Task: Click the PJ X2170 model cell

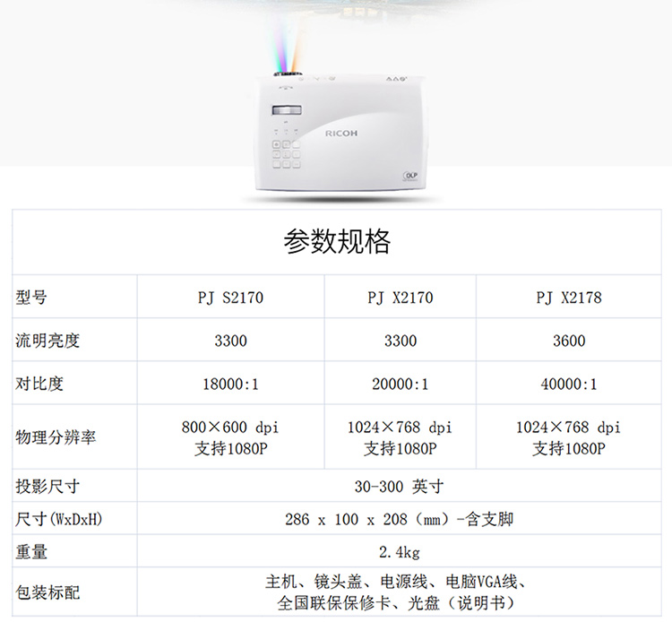Action: pos(401,297)
